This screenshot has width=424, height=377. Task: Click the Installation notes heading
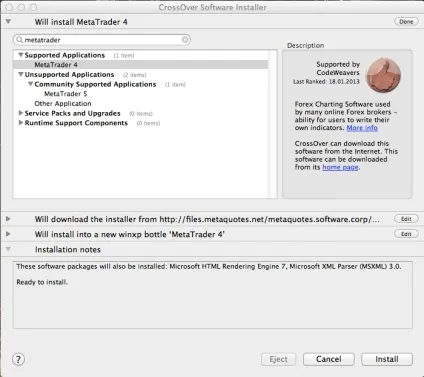(68, 250)
